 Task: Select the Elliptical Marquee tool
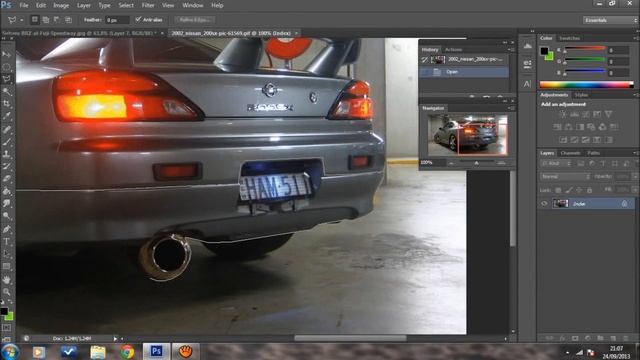pos(7,67)
